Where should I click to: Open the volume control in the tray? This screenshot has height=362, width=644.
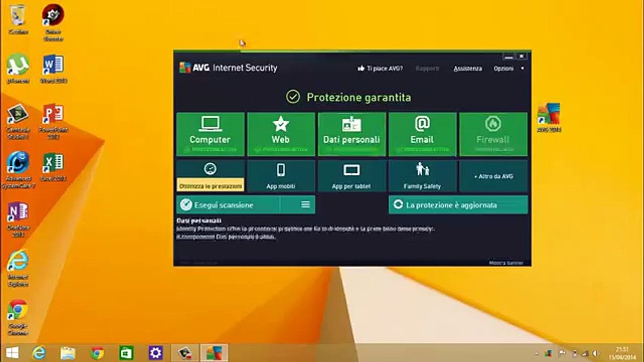click(596, 353)
